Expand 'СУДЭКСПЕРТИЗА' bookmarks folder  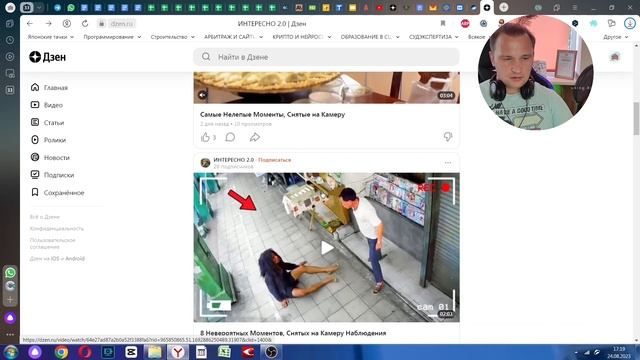coord(433,37)
